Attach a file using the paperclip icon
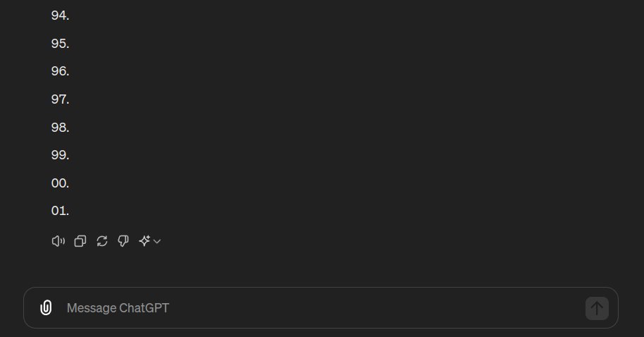This screenshot has width=644, height=337. 46,308
